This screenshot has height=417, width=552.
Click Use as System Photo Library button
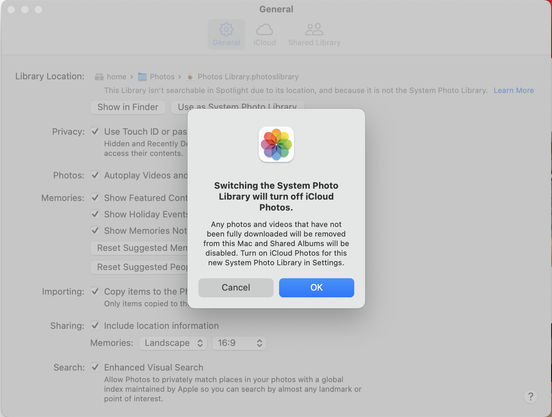click(237, 107)
